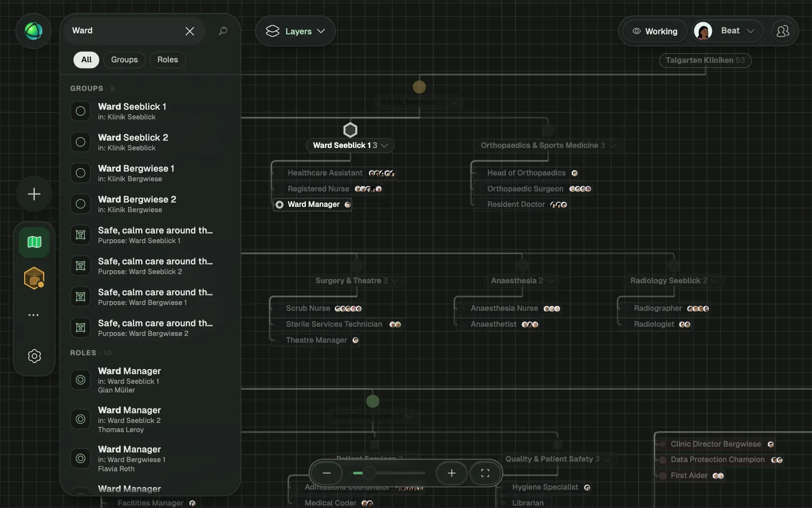Click the zoom level slider
Viewport: 812px width, 508px height.
[x=389, y=473]
